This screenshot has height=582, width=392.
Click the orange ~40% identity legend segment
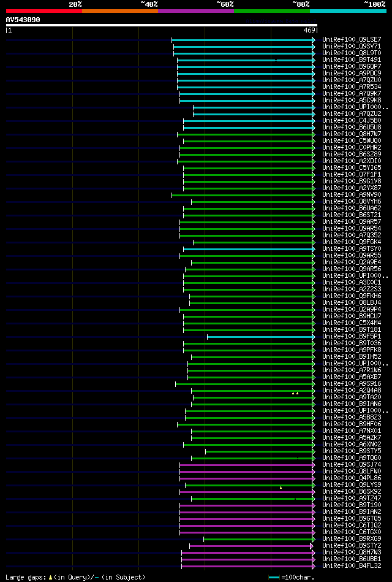120,11
